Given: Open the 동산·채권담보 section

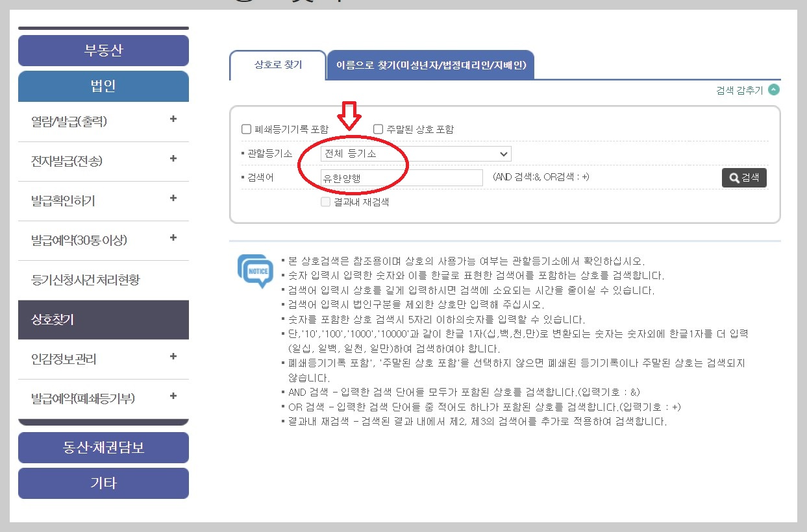Looking at the screenshot, I should [x=103, y=447].
